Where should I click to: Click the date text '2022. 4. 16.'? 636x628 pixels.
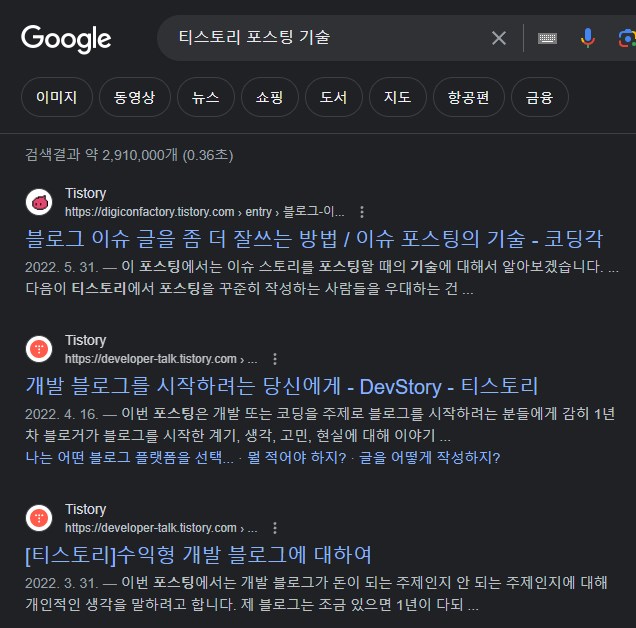[62, 414]
